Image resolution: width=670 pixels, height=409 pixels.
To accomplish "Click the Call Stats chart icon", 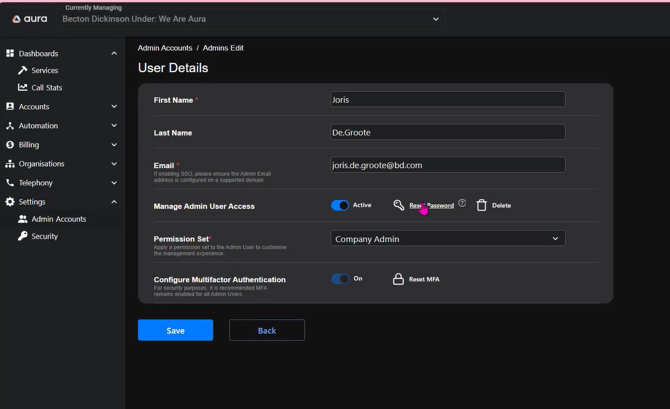I will [23, 88].
